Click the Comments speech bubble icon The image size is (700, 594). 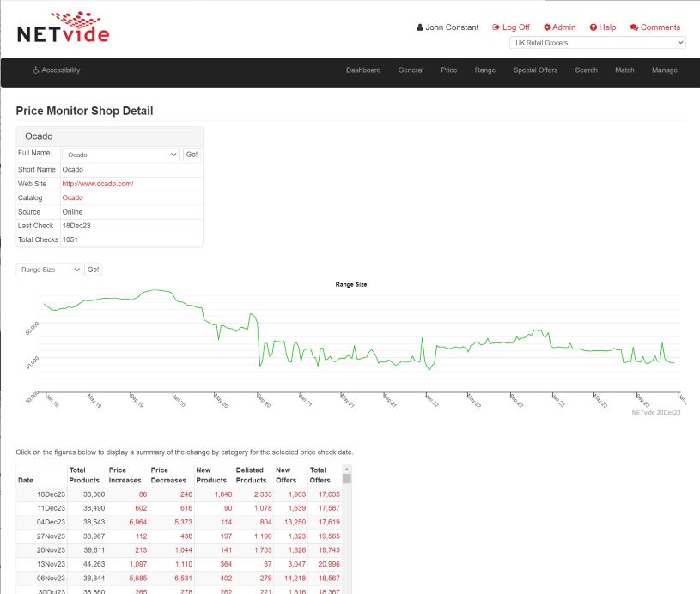(634, 27)
